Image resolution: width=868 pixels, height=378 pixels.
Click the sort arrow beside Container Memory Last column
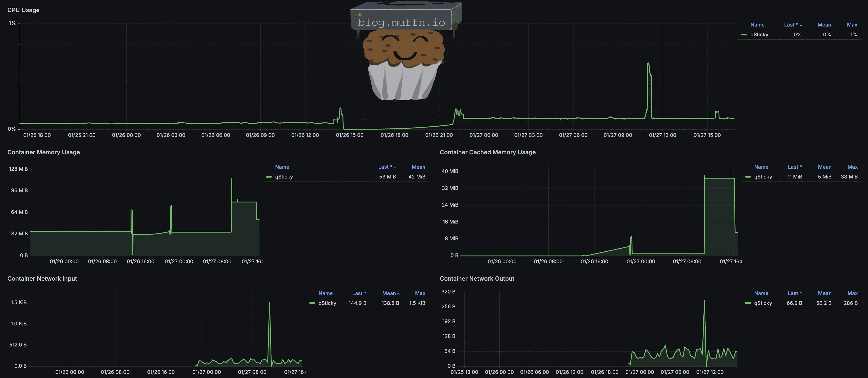pyautogui.click(x=395, y=168)
